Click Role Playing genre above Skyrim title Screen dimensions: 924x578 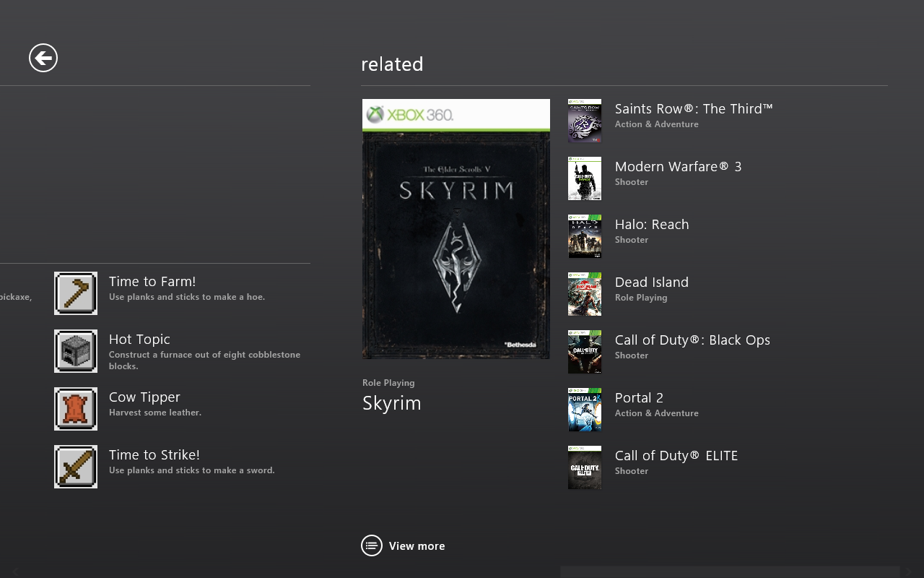click(388, 383)
